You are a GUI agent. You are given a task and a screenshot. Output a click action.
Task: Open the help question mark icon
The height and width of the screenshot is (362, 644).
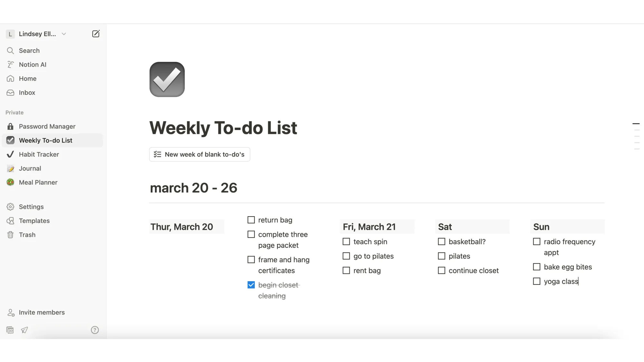(95, 330)
